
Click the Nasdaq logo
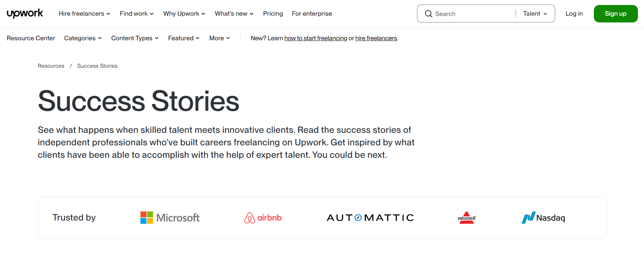543,218
